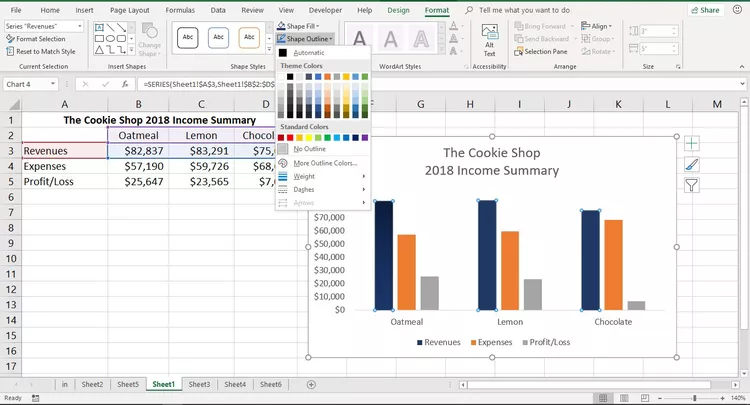The height and width of the screenshot is (405, 750).
Task: Select the oval shape in Insert Shapes
Action: point(110,39)
